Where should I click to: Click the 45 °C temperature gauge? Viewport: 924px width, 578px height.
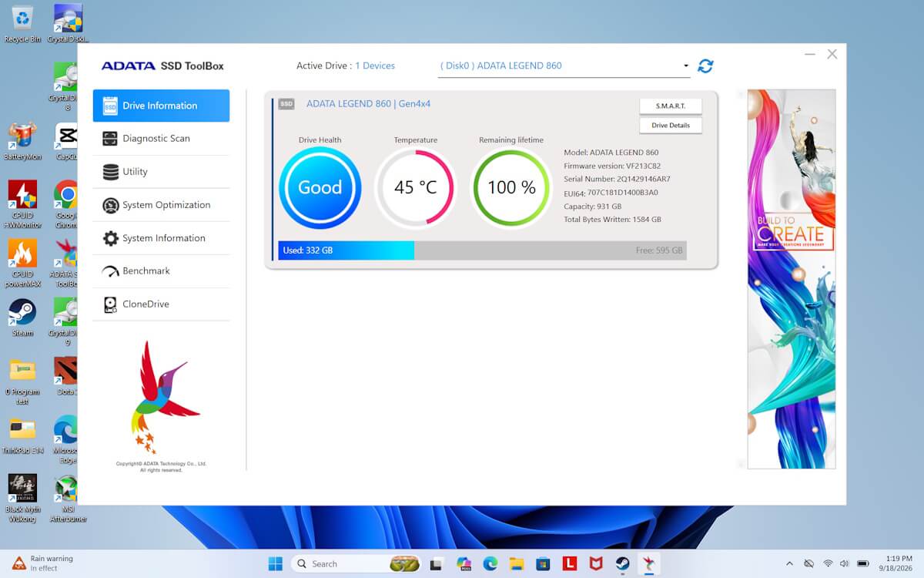pos(415,187)
